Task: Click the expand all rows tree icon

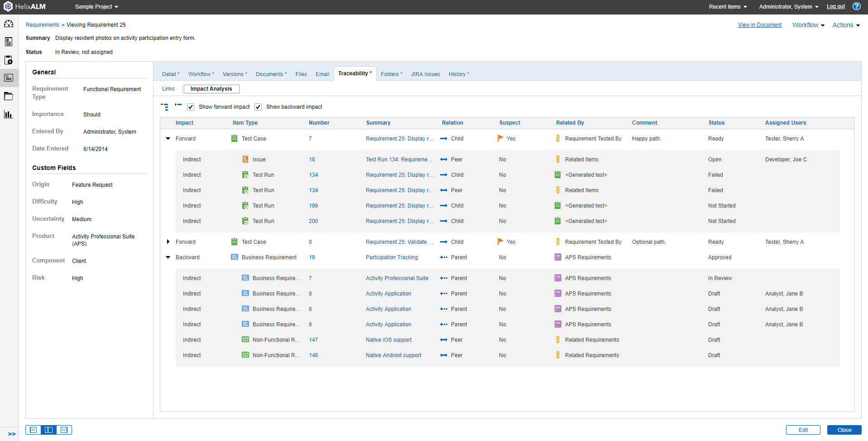Action: [x=165, y=107]
